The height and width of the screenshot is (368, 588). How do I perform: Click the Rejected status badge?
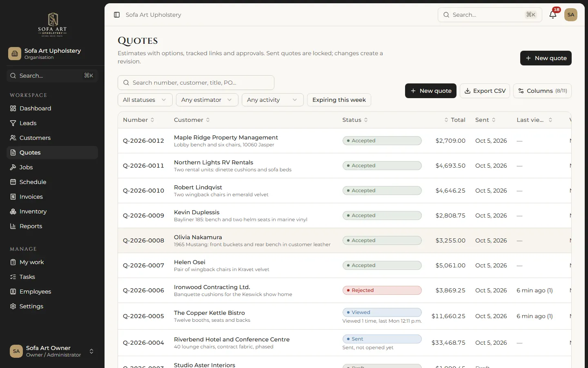[x=382, y=290]
